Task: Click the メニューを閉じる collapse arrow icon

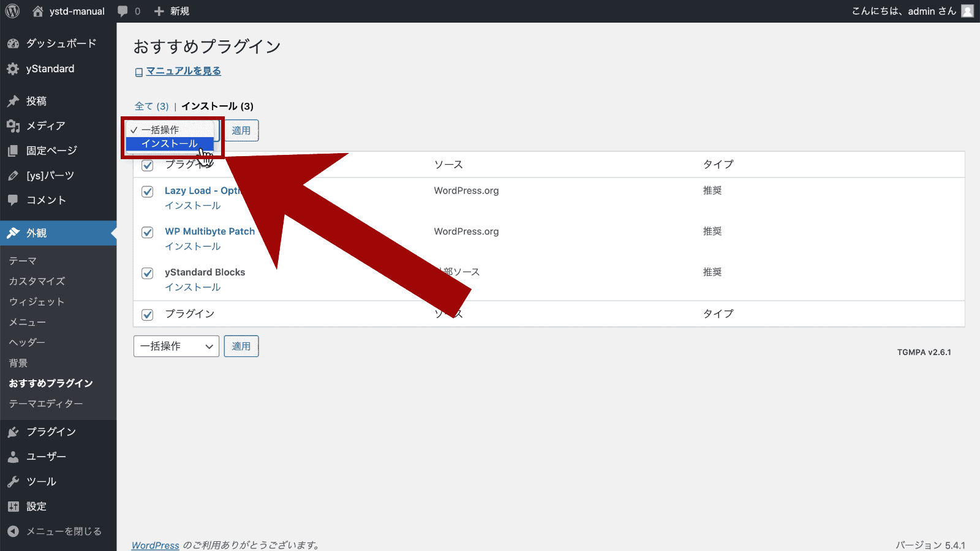Action: 13,531
